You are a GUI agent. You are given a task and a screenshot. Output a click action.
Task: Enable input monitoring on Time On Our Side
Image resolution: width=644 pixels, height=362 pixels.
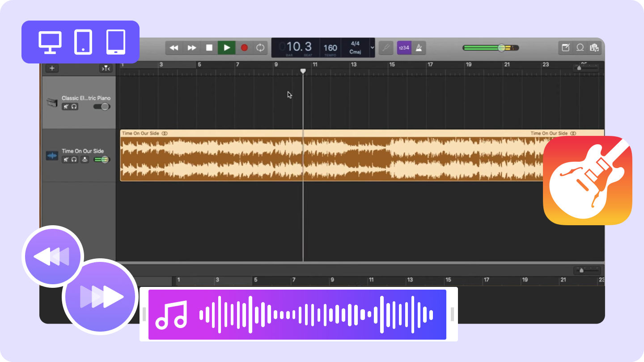pyautogui.click(x=84, y=159)
